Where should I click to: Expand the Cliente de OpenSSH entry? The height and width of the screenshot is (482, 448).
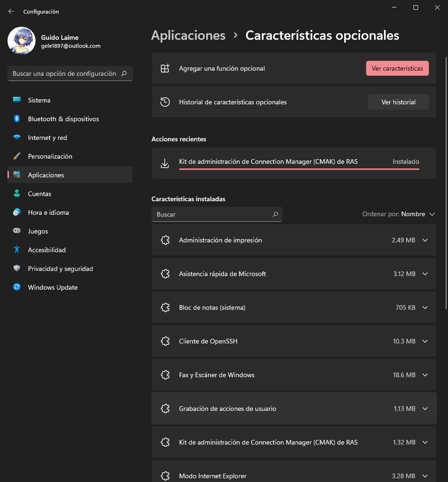pyautogui.click(x=425, y=341)
